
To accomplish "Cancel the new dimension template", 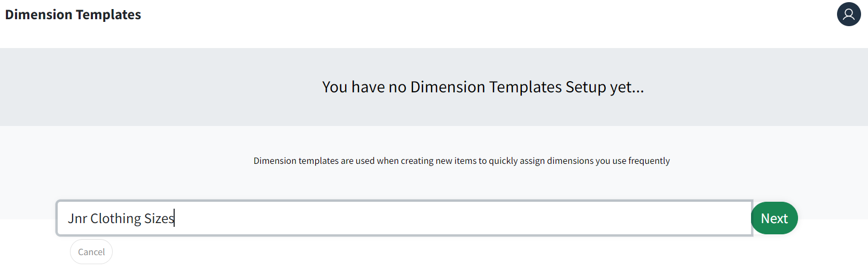I will (91, 252).
